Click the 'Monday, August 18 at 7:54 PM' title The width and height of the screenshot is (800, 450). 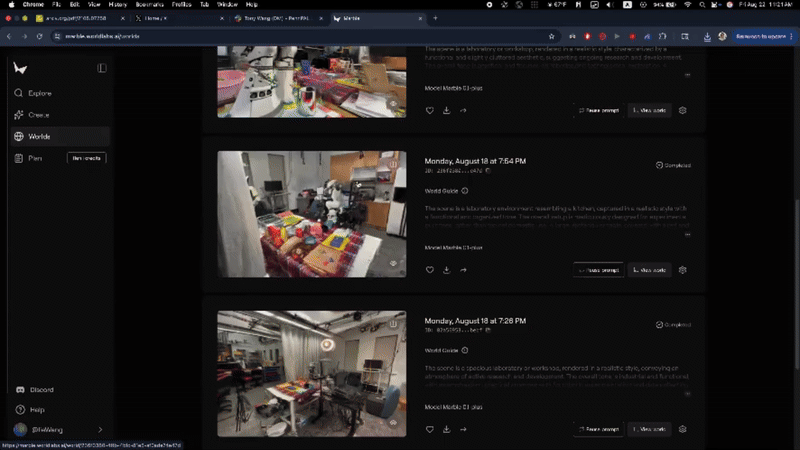pyautogui.click(x=475, y=161)
